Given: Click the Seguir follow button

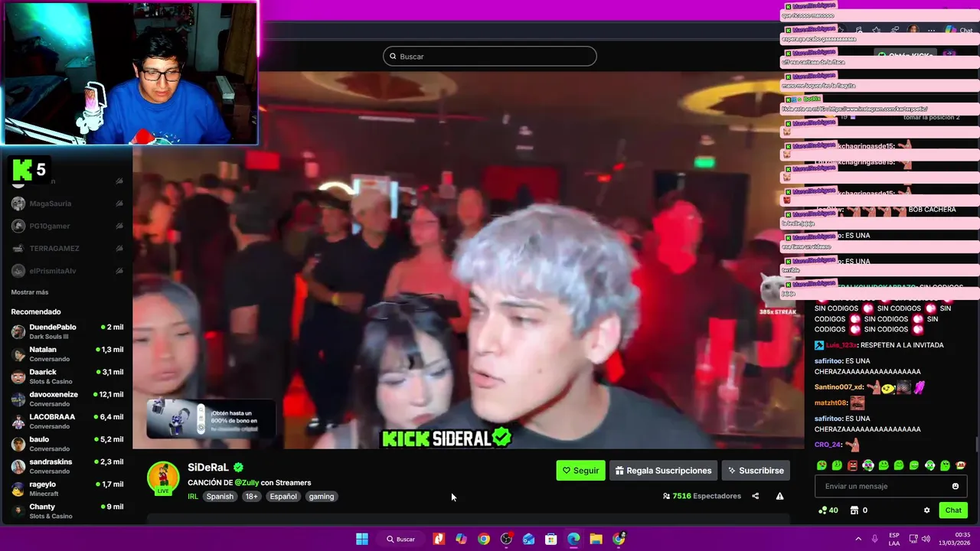Looking at the screenshot, I should click(x=580, y=471).
